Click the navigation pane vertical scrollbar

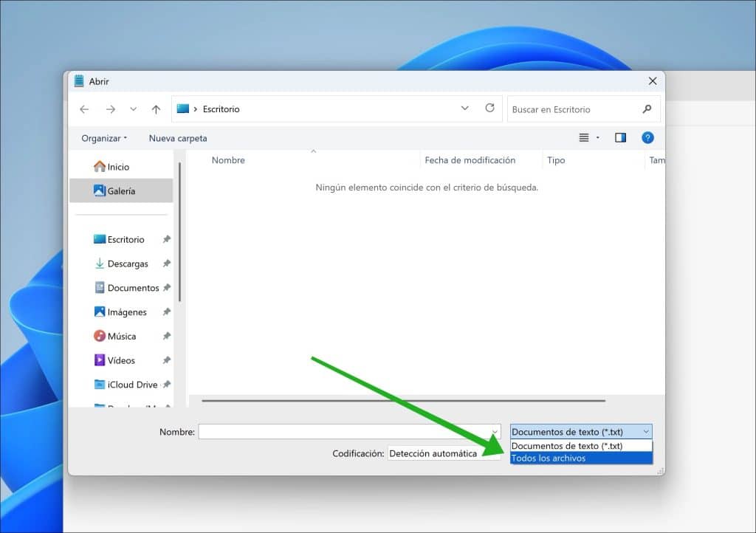coord(180,232)
